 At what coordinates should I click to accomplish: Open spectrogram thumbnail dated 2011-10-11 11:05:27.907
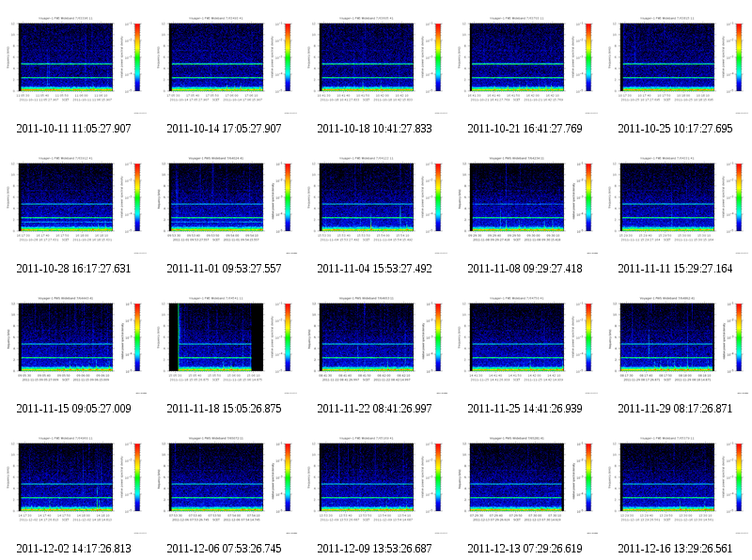pyautogui.click(x=75, y=65)
